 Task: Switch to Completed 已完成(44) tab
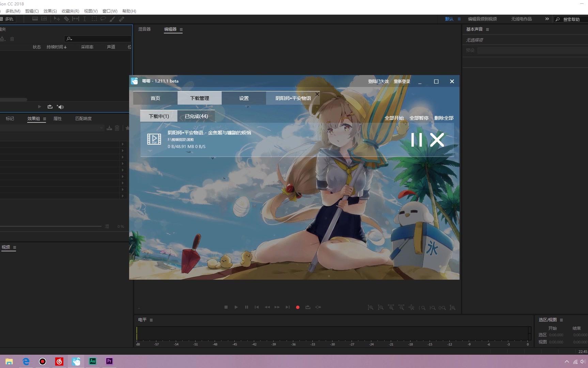pos(196,116)
